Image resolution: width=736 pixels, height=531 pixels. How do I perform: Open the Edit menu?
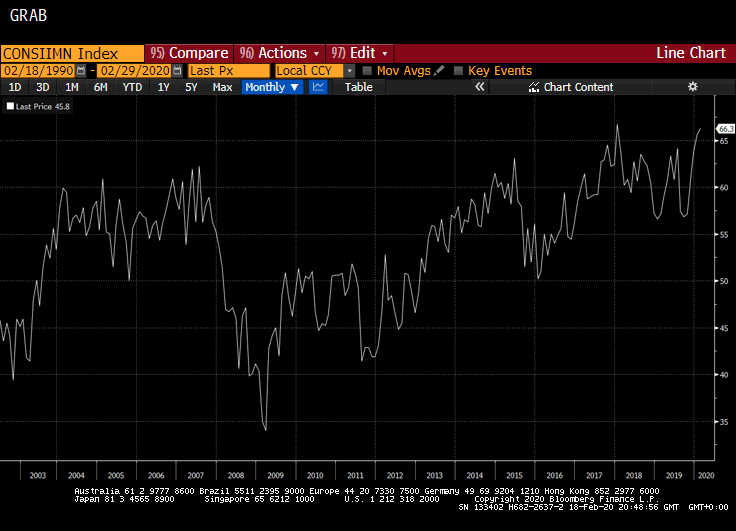pyautogui.click(x=360, y=53)
